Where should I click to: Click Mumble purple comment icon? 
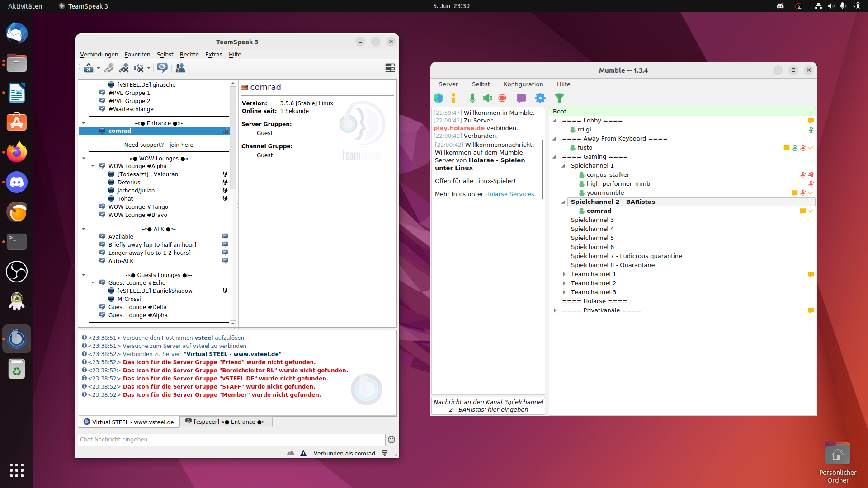[521, 98]
